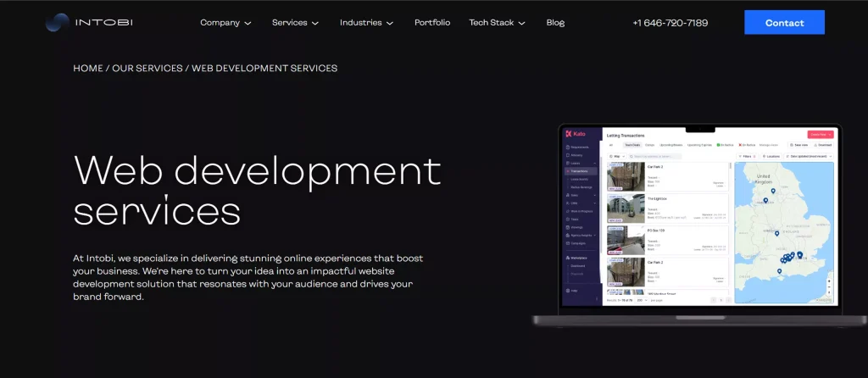Image resolution: width=868 pixels, height=378 pixels.
Task: Click the Kato logo in the laptop mockup
Action: pos(576,134)
